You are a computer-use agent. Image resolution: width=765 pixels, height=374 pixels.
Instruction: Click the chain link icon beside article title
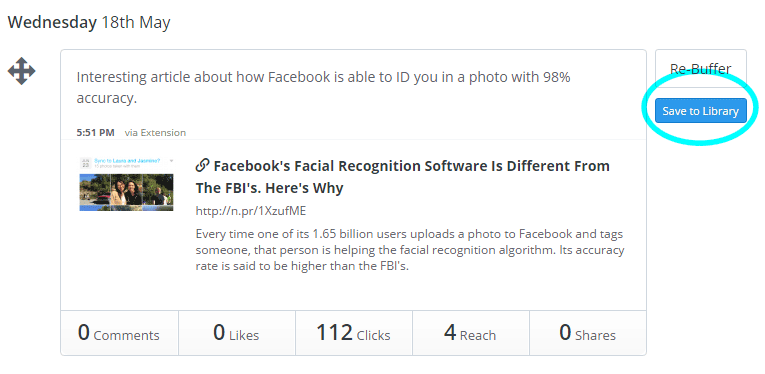click(x=202, y=166)
